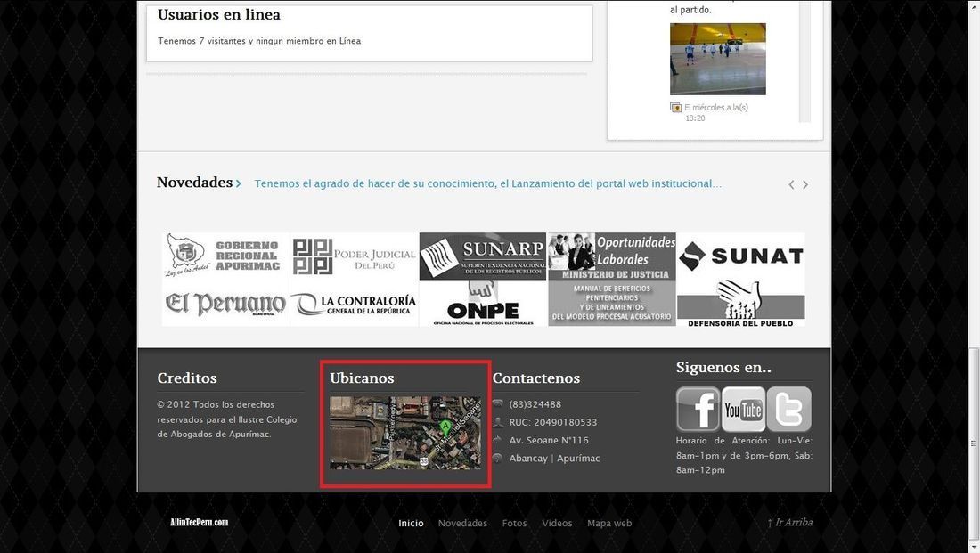The width and height of the screenshot is (980, 553).
Task: Click the address icon beside Av. Seoane
Action: 497,440
